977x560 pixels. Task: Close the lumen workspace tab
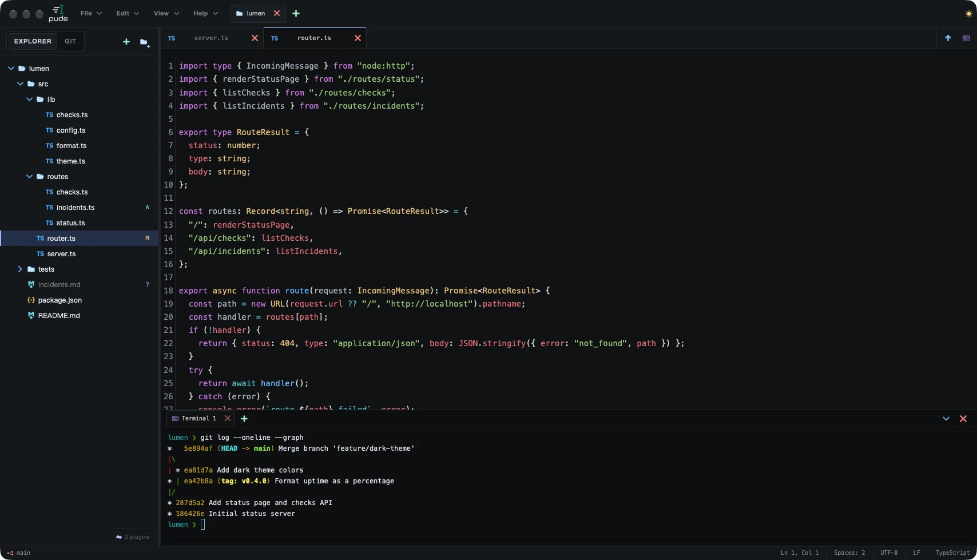[277, 13]
